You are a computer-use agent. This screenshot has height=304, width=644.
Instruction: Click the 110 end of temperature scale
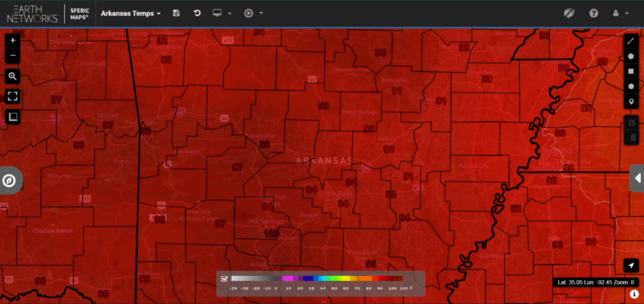[401, 289]
